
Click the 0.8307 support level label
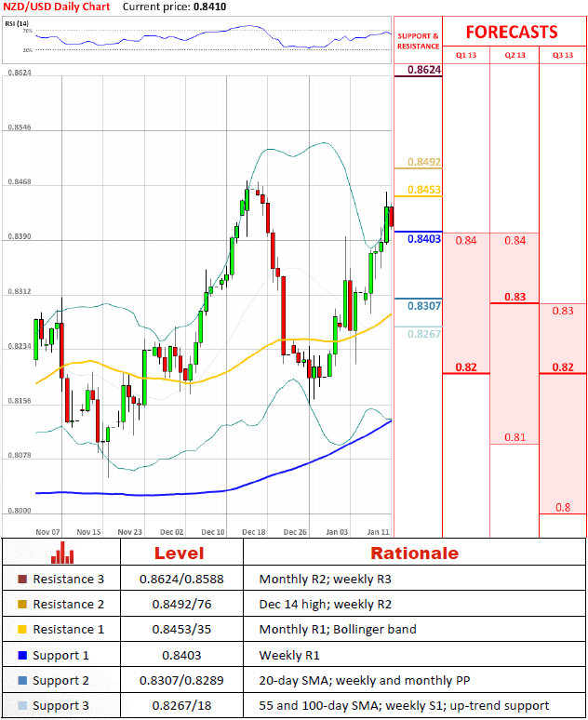tap(424, 306)
